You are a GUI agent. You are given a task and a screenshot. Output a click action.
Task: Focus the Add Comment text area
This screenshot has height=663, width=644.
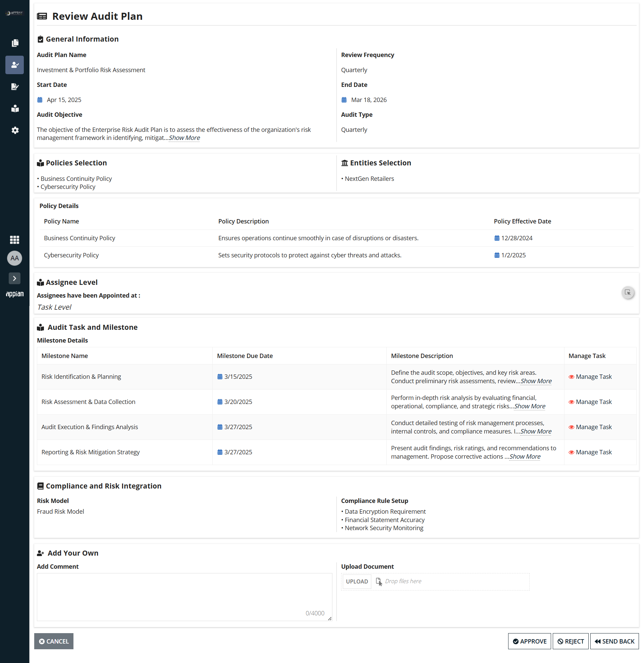pyautogui.click(x=184, y=597)
